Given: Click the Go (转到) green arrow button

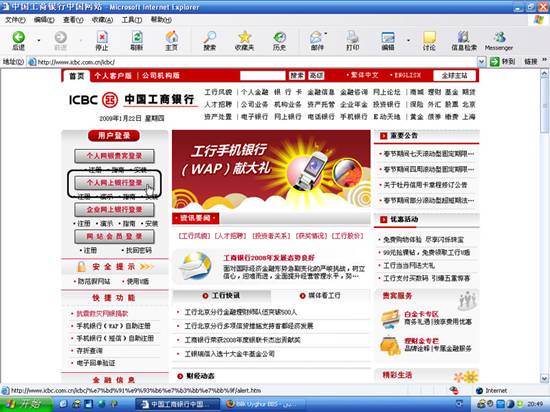Looking at the screenshot, I should click(495, 62).
